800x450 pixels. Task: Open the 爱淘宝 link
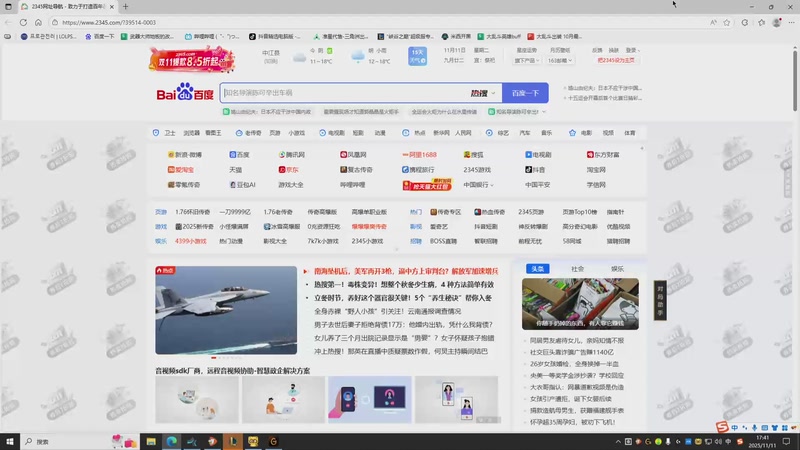click(x=181, y=169)
